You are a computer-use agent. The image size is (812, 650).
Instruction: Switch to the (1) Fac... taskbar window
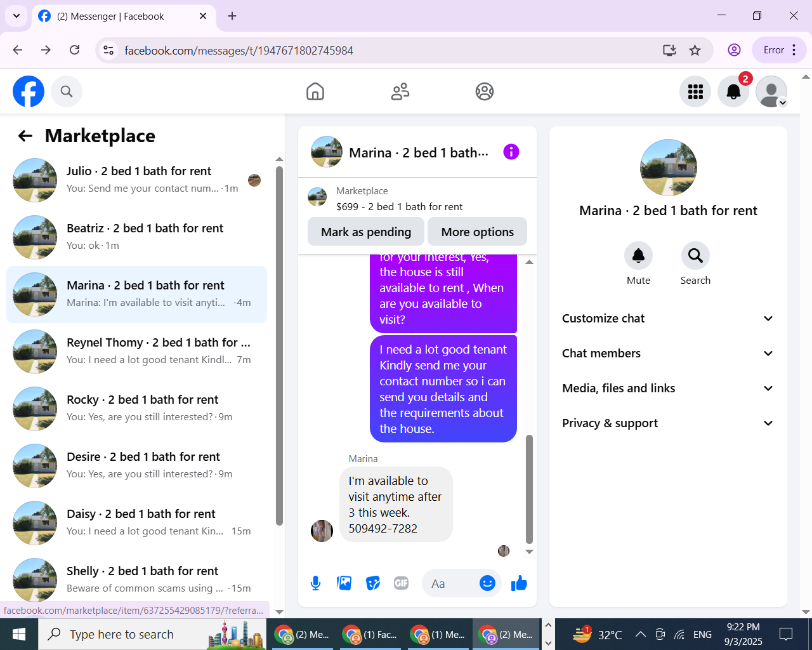point(371,634)
